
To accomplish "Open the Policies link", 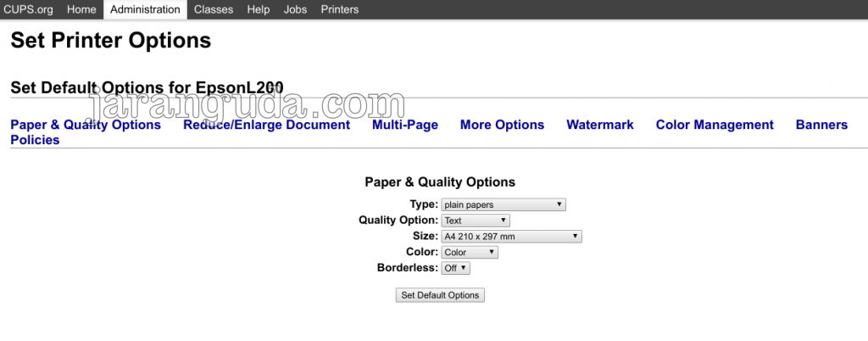I will point(35,140).
